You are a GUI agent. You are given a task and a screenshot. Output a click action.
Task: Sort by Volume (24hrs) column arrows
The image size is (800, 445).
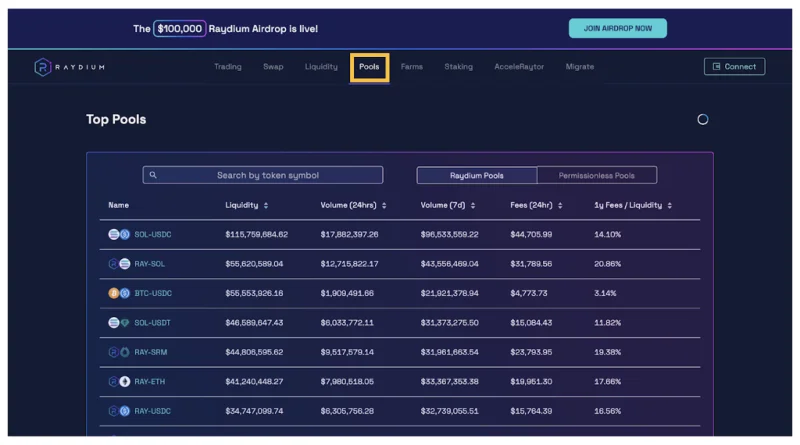click(x=384, y=205)
